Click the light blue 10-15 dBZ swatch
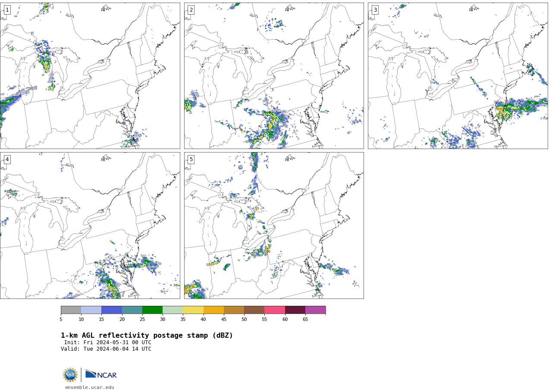552x392 pixels. [91, 310]
